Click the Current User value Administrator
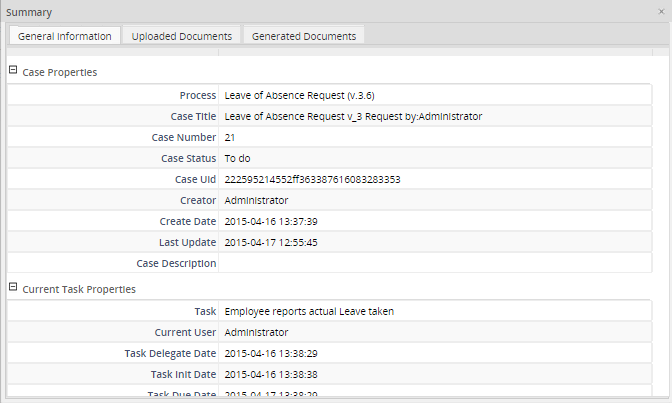Image resolution: width=672 pixels, height=403 pixels. coord(256,332)
